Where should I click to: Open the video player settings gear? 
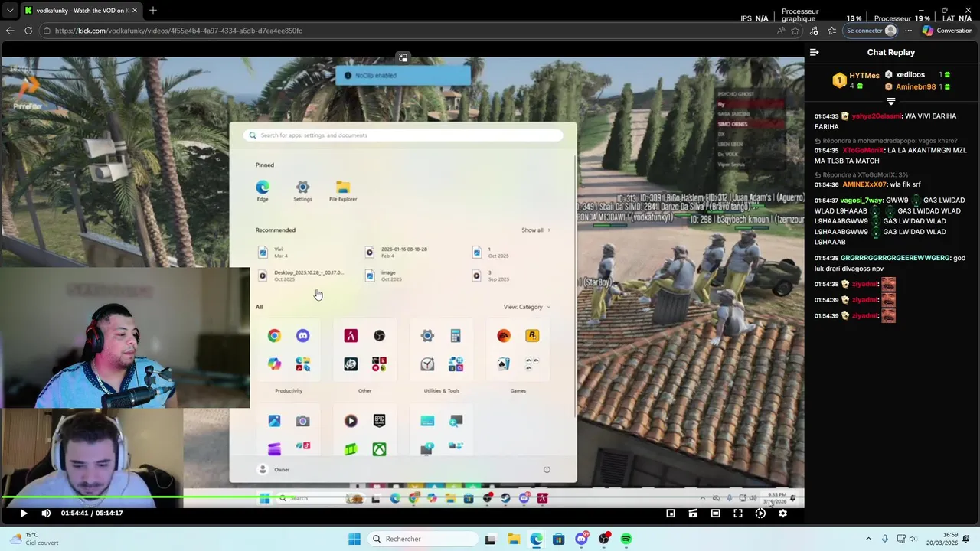(x=782, y=514)
